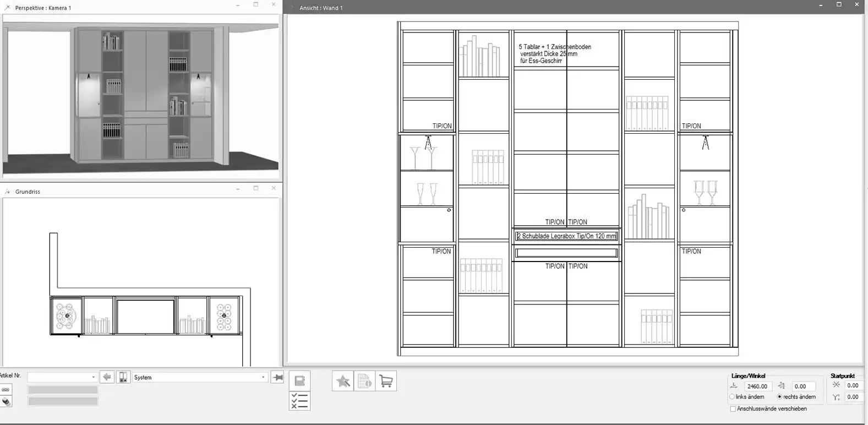The image size is (868, 425).
Task: Select the rechts ändern radio button
Action: (x=779, y=397)
